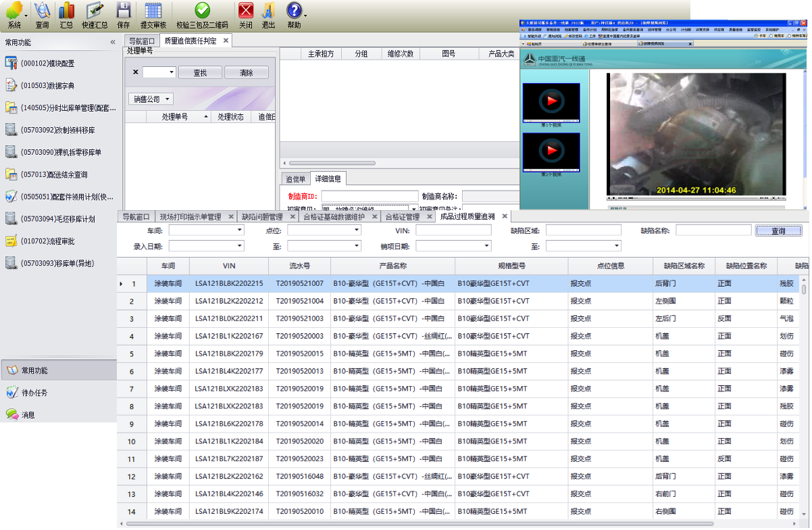The width and height of the screenshot is (812, 530).
Task: Click the 汇总 bar chart toolbar icon
Action: click(66, 11)
